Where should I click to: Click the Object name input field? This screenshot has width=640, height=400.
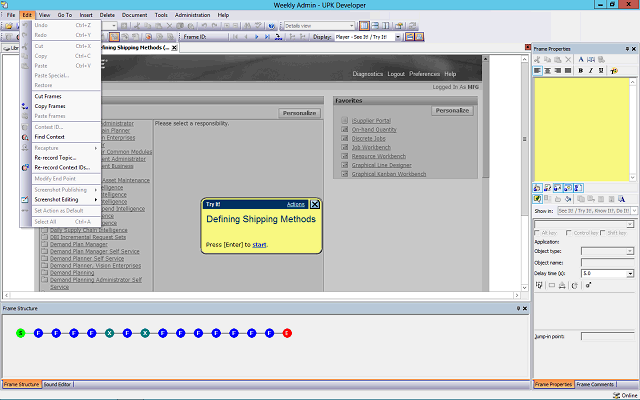608,262
